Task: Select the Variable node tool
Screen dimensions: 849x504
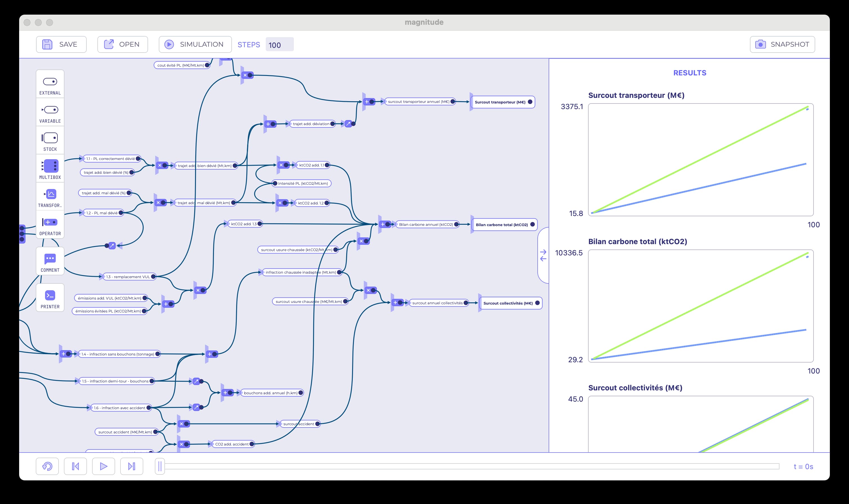Action: (x=50, y=112)
